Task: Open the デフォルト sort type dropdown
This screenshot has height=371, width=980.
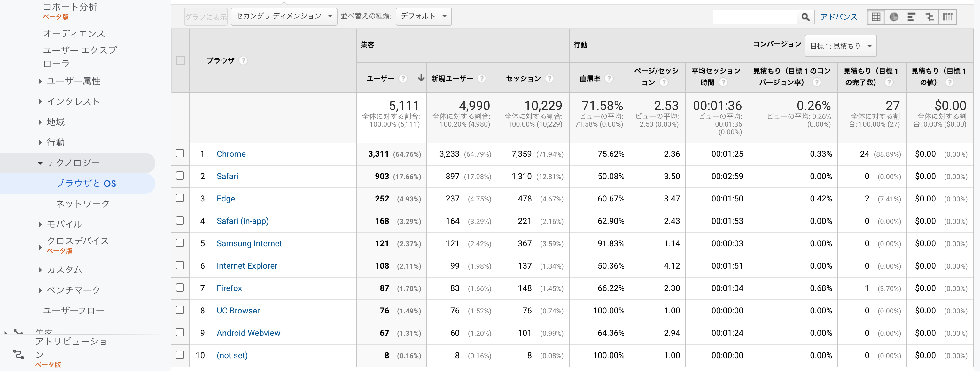Action: tap(424, 16)
